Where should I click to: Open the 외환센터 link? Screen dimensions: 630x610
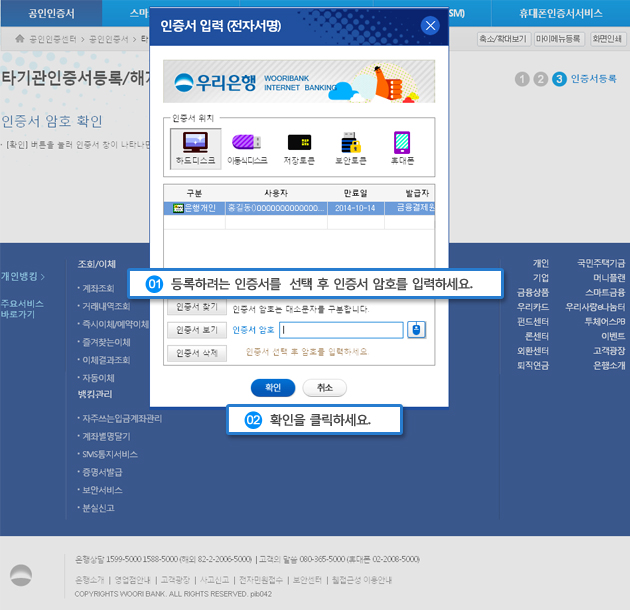(x=532, y=351)
